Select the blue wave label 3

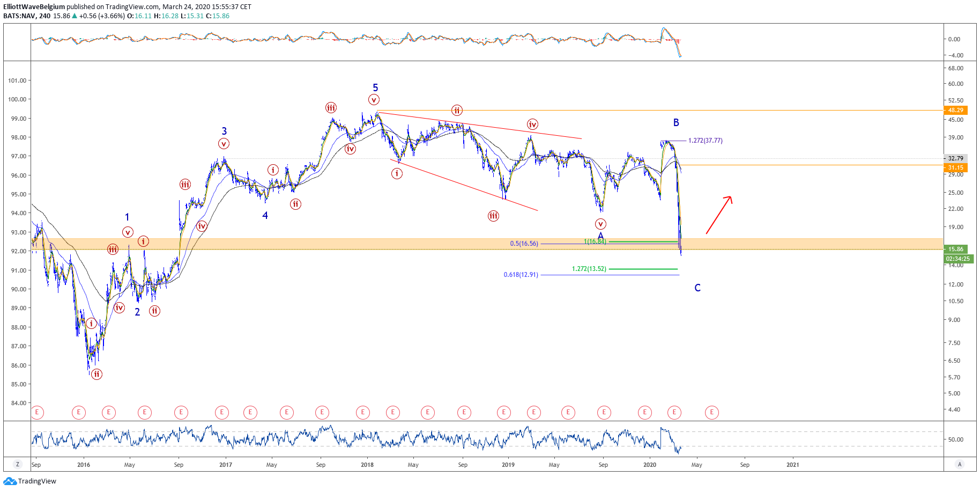tap(224, 131)
